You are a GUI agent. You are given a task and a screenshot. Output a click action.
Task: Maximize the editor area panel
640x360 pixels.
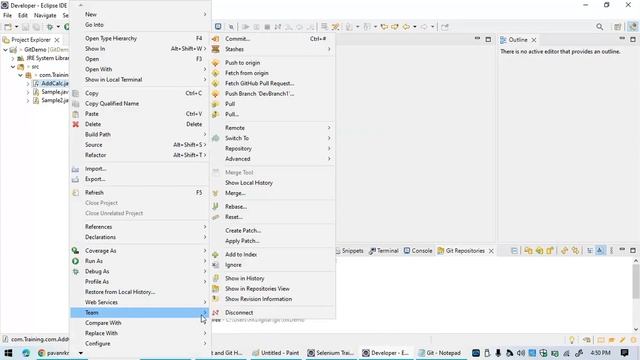pyautogui.click(x=488, y=39)
